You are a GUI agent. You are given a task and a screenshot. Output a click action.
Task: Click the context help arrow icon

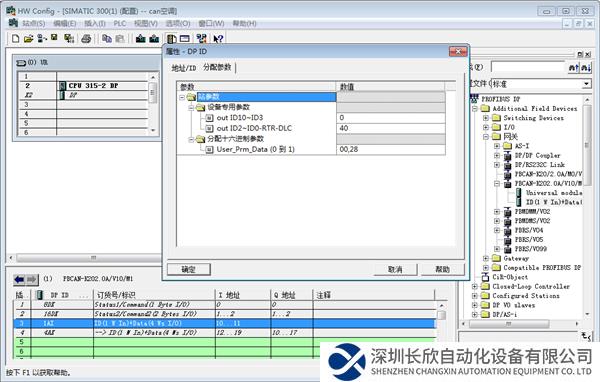(x=218, y=39)
